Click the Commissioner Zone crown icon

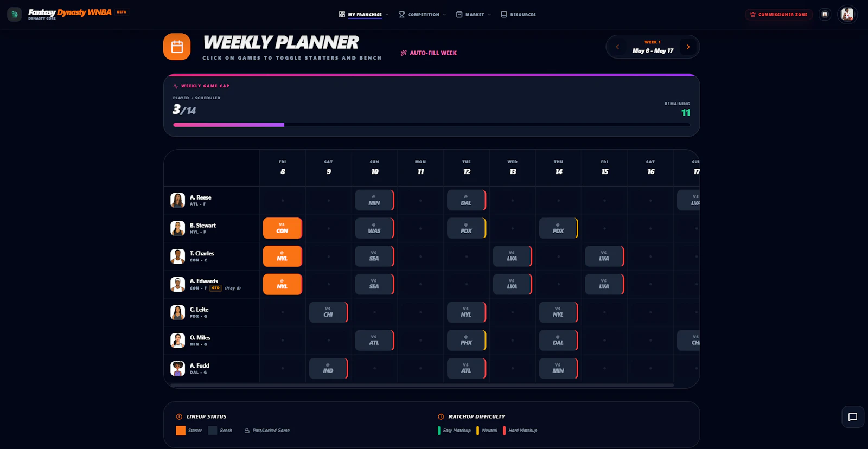753,15
